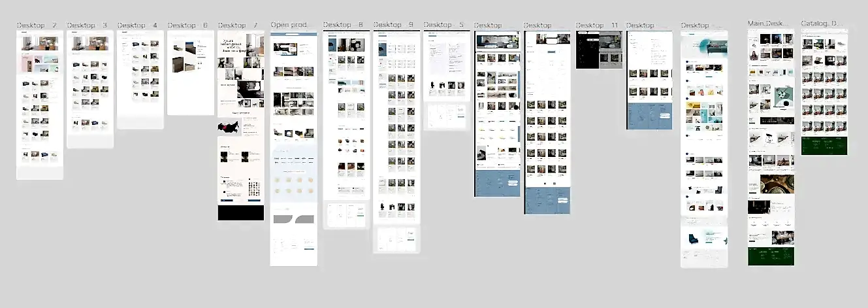Select the Desktop - 4 frame label

pyautogui.click(x=137, y=26)
